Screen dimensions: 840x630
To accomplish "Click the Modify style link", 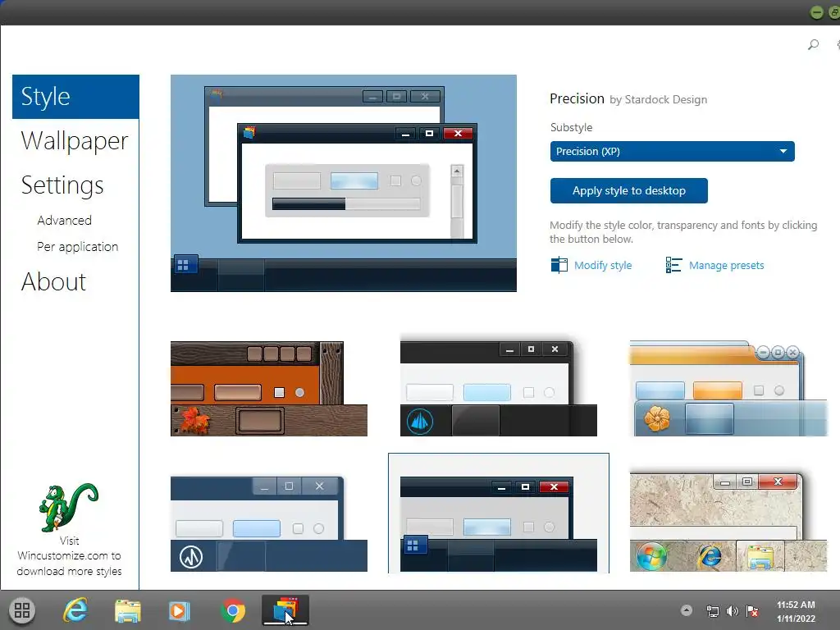I will [x=603, y=265].
